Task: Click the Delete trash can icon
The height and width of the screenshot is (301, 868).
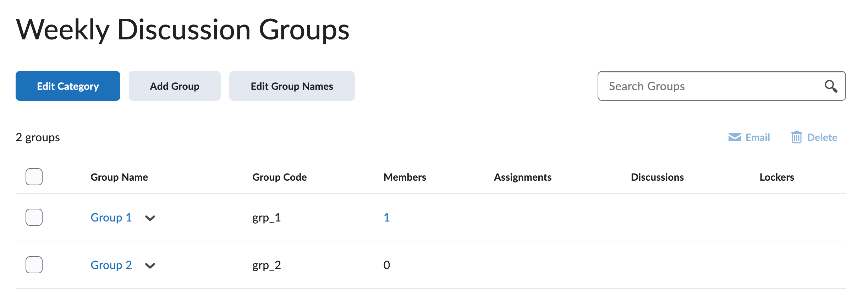Action: [796, 137]
